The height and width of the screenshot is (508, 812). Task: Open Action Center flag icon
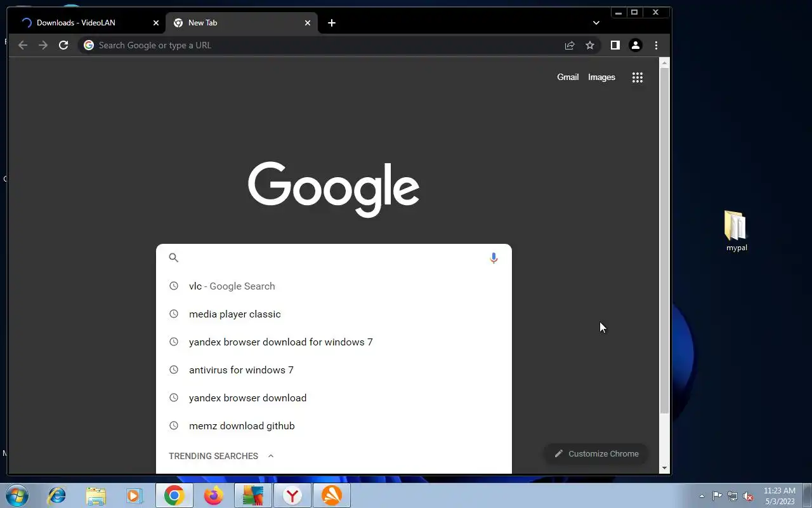tap(717, 496)
